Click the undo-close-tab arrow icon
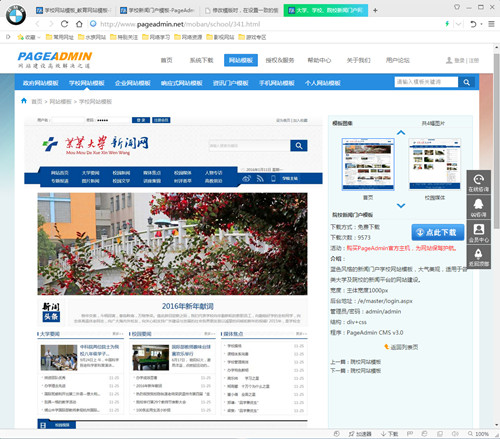The width and height of the screenshot is (500, 439). tap(473, 24)
